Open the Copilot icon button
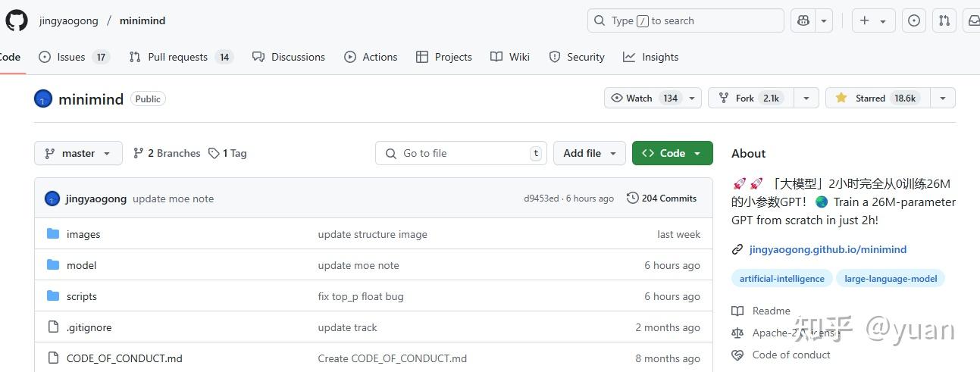This screenshot has width=980, height=372. pos(803,20)
